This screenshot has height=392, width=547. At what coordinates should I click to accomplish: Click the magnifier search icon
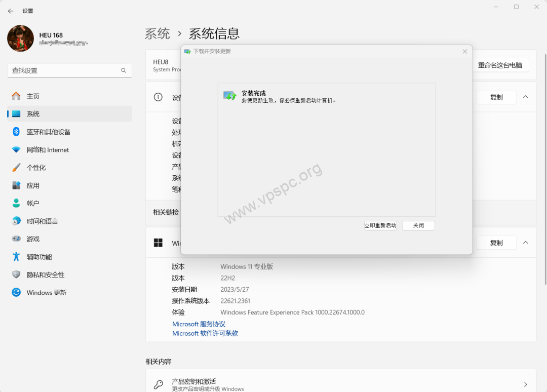124,70
